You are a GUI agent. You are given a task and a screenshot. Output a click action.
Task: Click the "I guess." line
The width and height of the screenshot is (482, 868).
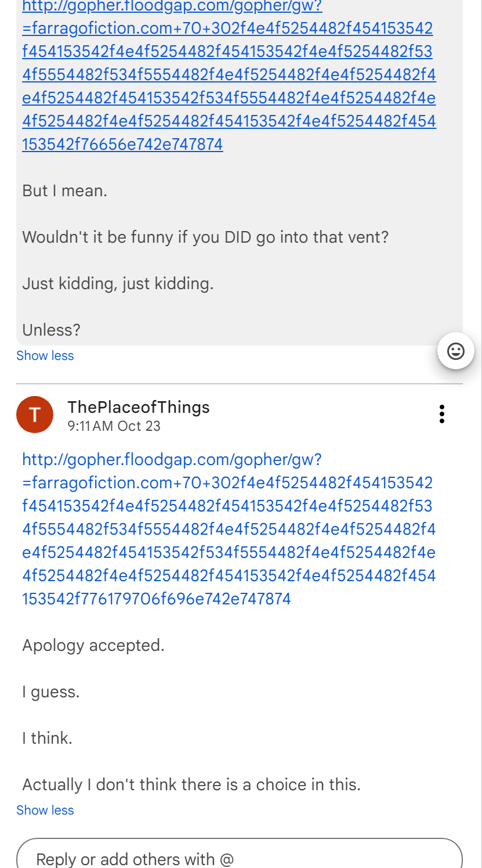tap(50, 692)
